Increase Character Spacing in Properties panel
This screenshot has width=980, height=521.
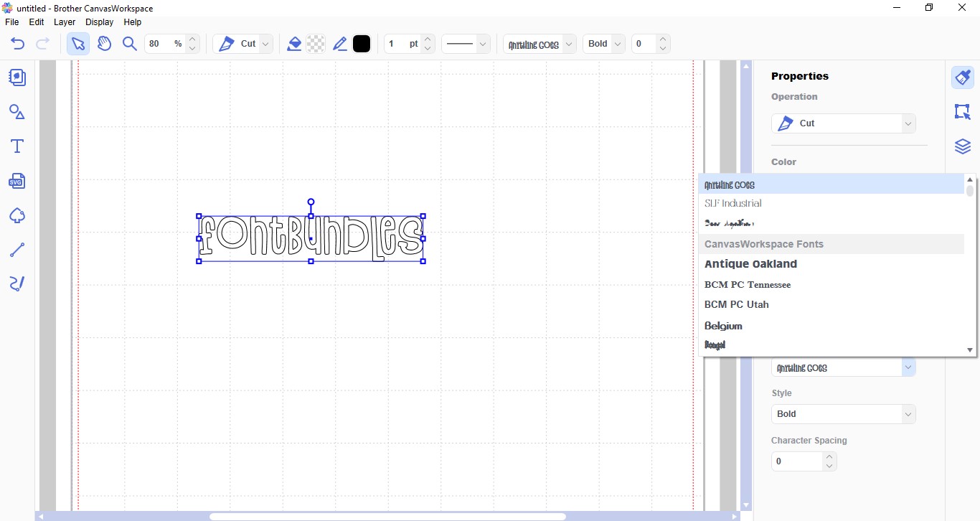click(x=829, y=456)
